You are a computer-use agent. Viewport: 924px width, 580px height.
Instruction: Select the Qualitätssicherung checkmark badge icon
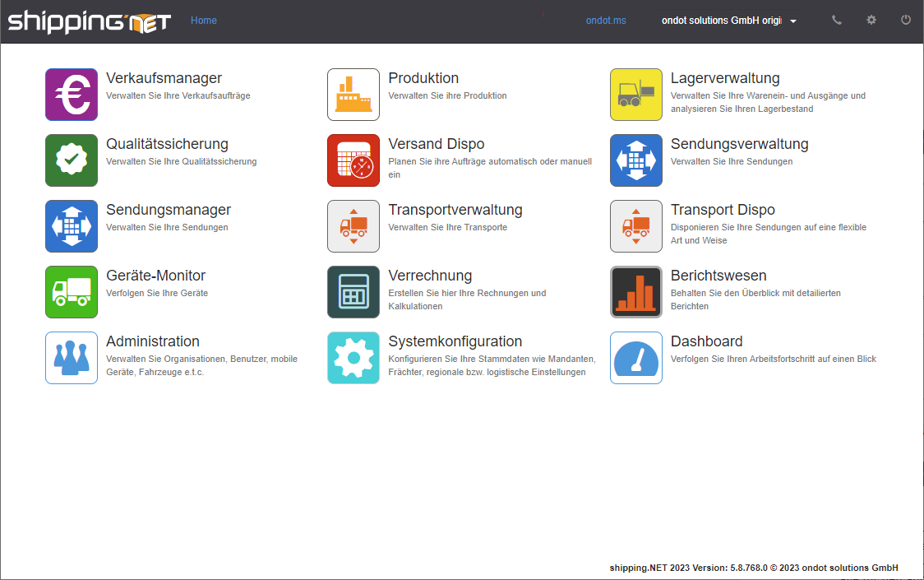click(x=72, y=160)
